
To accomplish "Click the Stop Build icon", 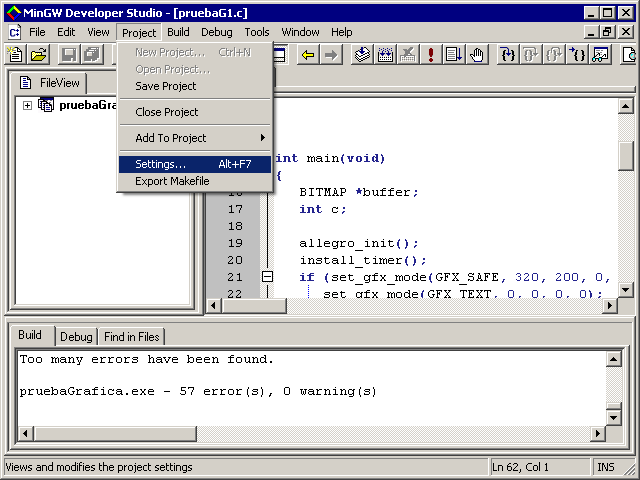I will pyautogui.click(x=408, y=54).
